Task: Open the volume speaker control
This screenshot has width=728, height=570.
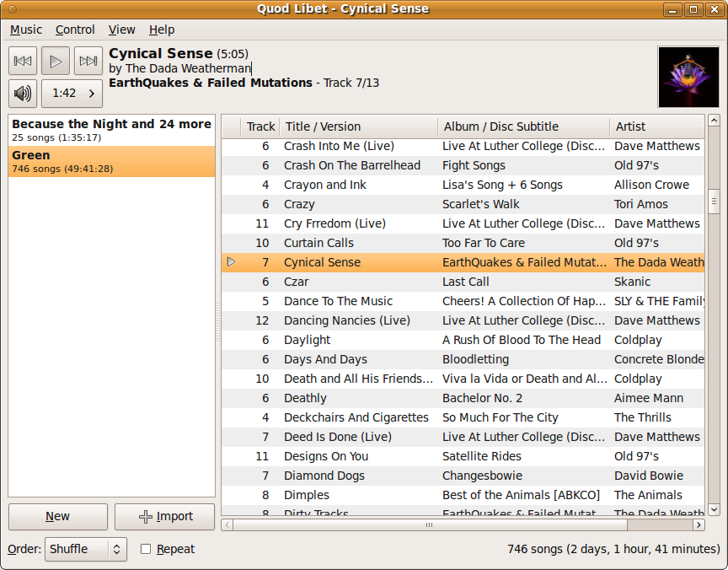Action: [23, 94]
